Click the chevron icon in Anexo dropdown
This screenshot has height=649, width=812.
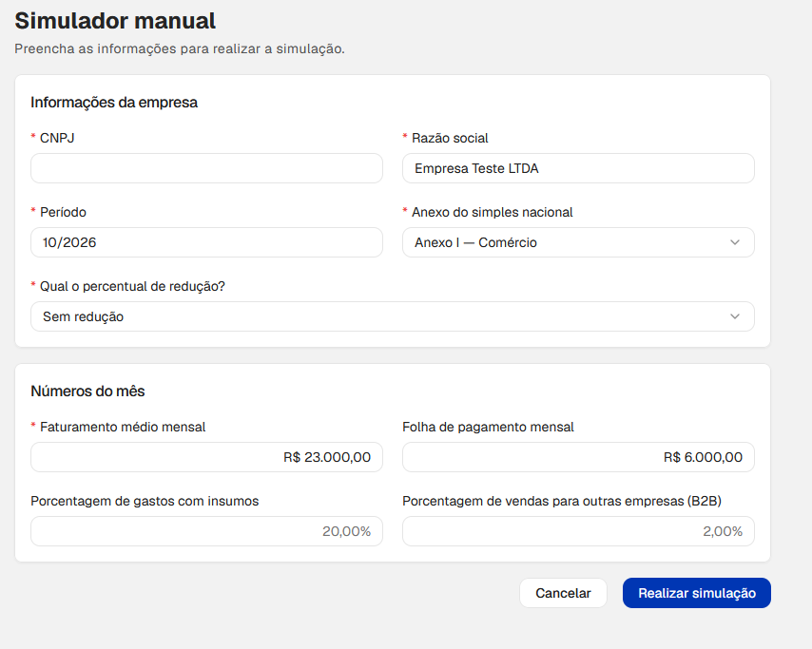pos(735,242)
